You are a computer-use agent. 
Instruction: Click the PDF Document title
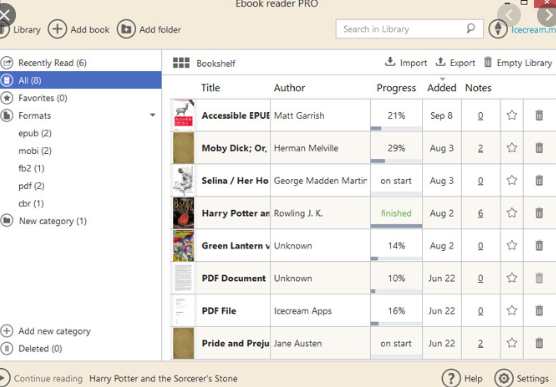(234, 278)
